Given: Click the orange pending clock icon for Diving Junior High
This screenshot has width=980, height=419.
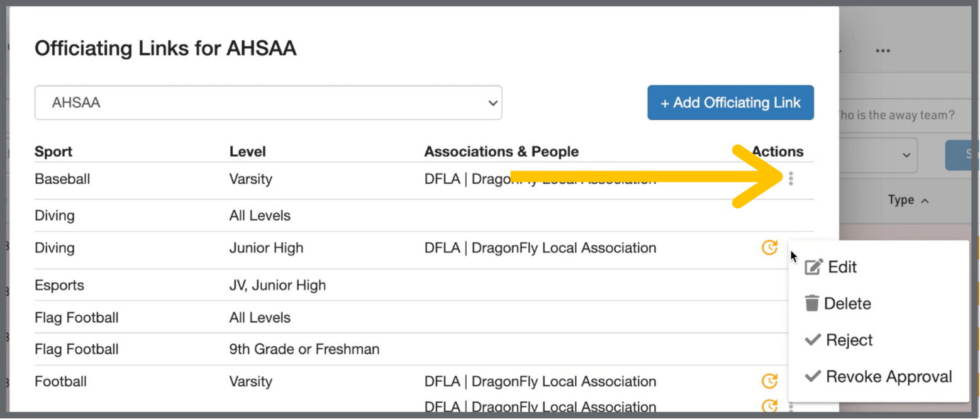Looking at the screenshot, I should [x=769, y=248].
